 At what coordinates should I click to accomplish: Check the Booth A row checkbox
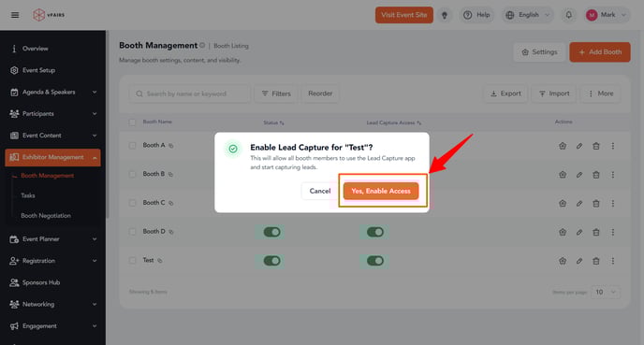(x=132, y=146)
